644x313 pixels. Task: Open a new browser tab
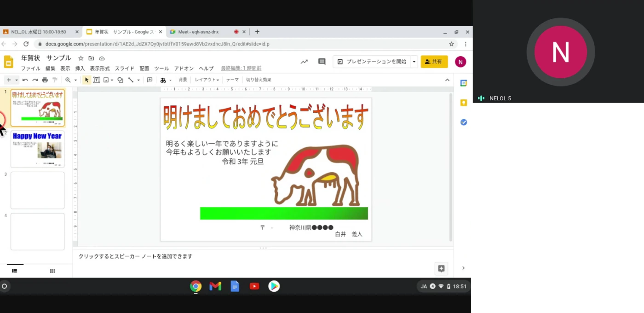click(257, 32)
